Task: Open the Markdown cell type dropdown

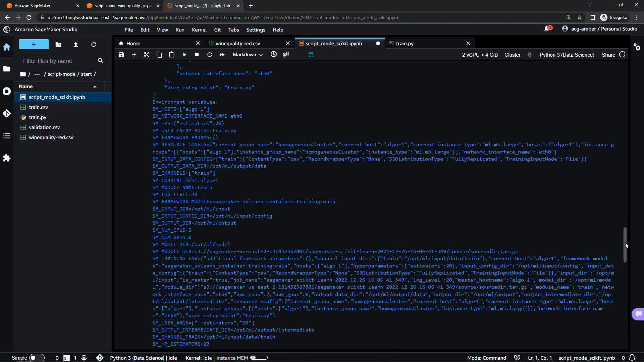Action: pos(248,55)
